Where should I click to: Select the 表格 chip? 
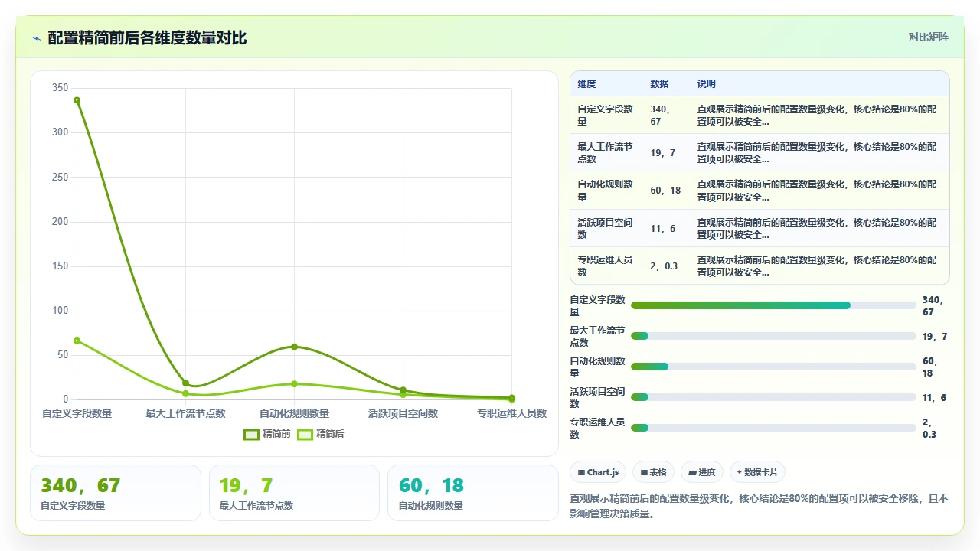click(x=653, y=472)
